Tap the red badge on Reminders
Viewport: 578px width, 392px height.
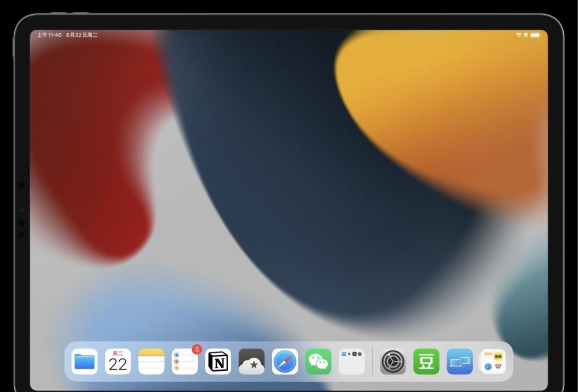point(196,350)
